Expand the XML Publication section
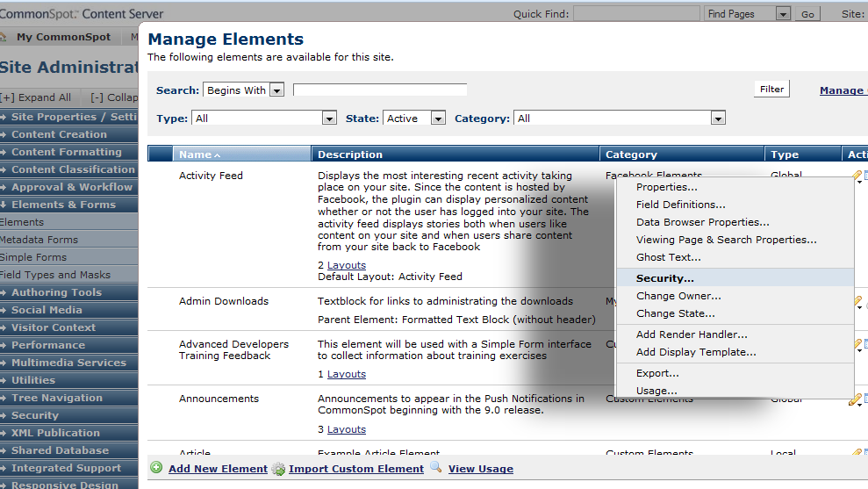The height and width of the screenshot is (489, 868). click(x=68, y=433)
